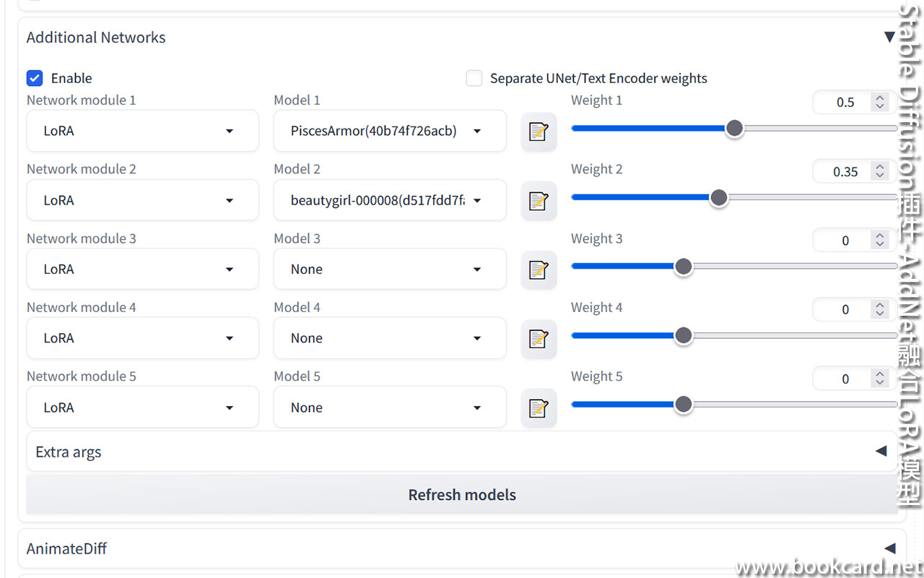Tick Separate UNet/Text Encoder weights checkbox
This screenshot has height=578, width=924.
coord(474,78)
